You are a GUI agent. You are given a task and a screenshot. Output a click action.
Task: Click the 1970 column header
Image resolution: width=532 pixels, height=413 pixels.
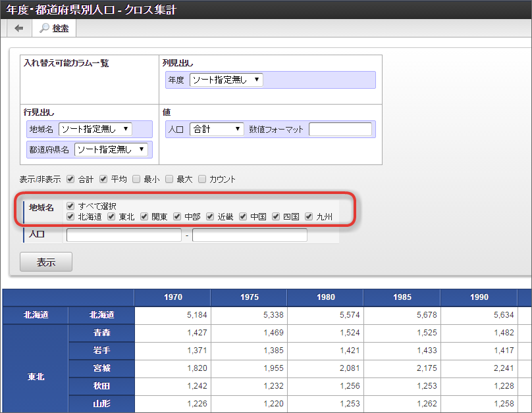(x=173, y=297)
